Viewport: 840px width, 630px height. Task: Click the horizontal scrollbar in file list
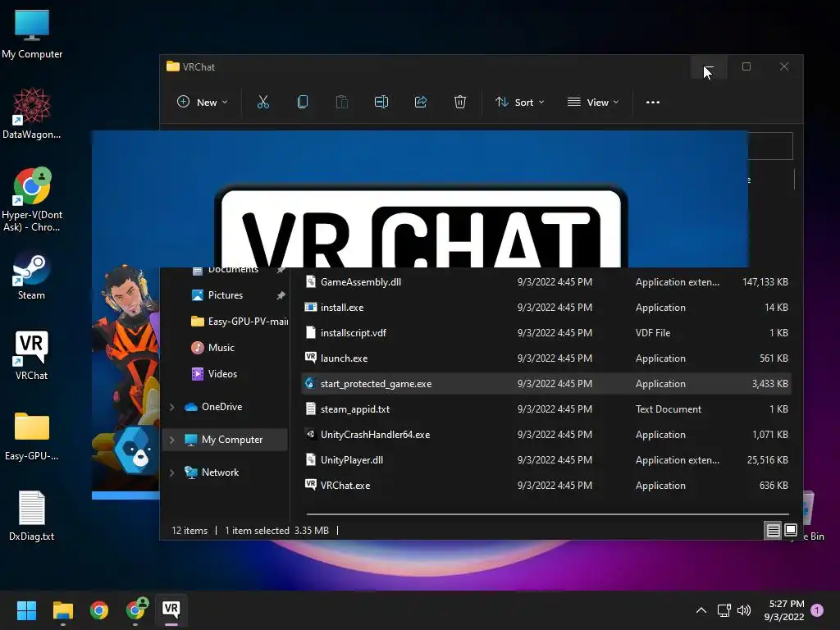coord(547,514)
